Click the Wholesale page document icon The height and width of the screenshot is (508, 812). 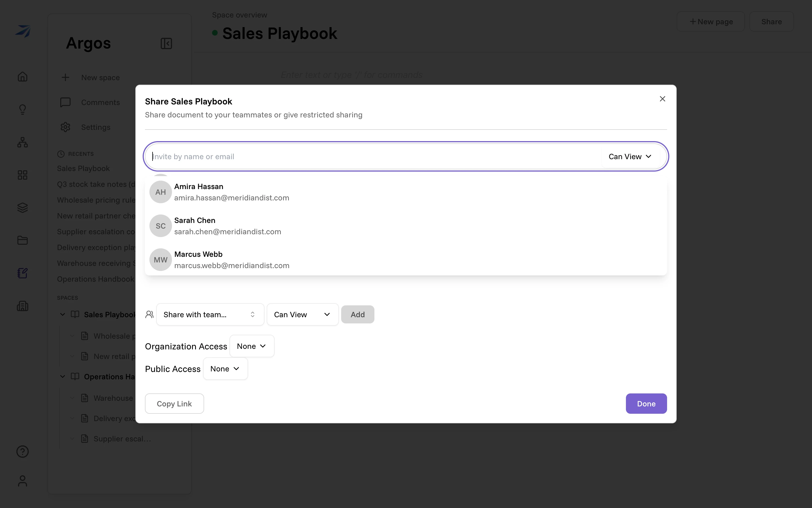coord(85,336)
